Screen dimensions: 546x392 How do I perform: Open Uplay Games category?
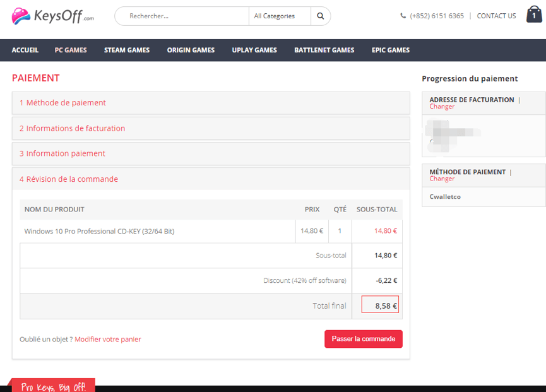pyautogui.click(x=254, y=50)
